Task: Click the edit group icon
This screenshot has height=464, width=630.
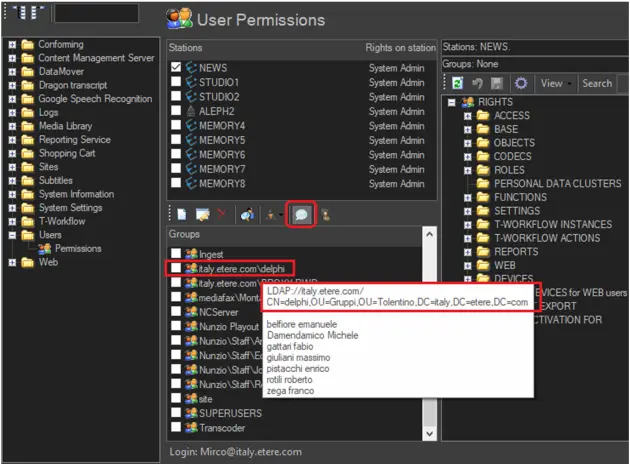Action: [202, 214]
